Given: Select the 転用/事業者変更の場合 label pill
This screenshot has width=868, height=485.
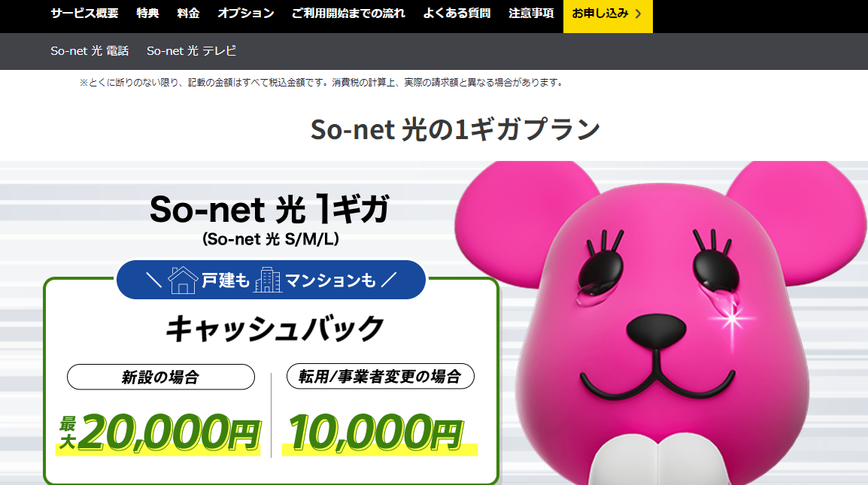Looking at the screenshot, I should pos(381,377).
